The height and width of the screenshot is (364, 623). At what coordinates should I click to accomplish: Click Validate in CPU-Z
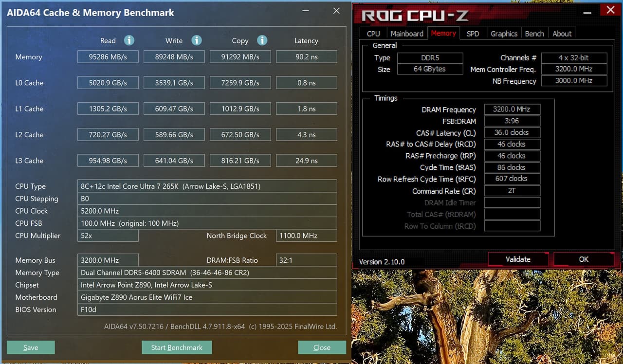coord(518,259)
